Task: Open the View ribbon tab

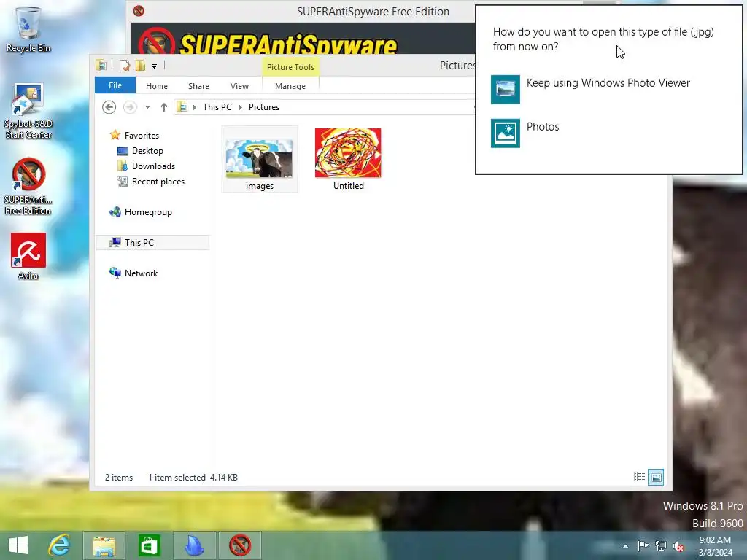Action: (239, 86)
